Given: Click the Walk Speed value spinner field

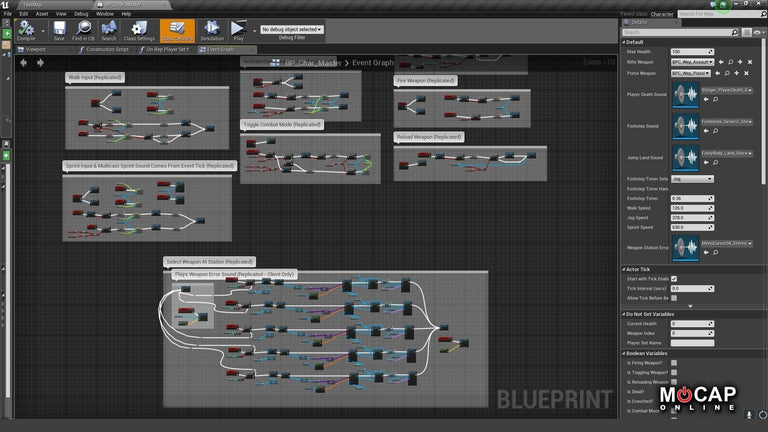Looking at the screenshot, I should [x=692, y=209].
